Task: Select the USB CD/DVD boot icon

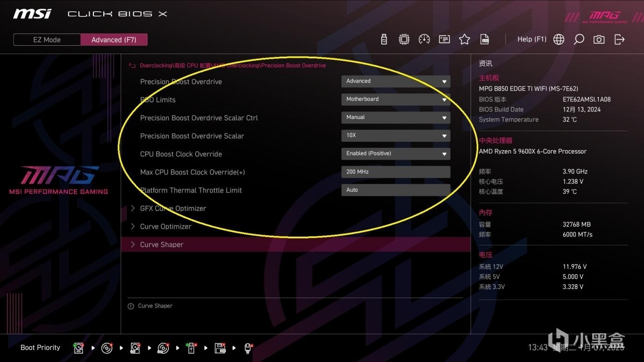Action: click(163, 348)
